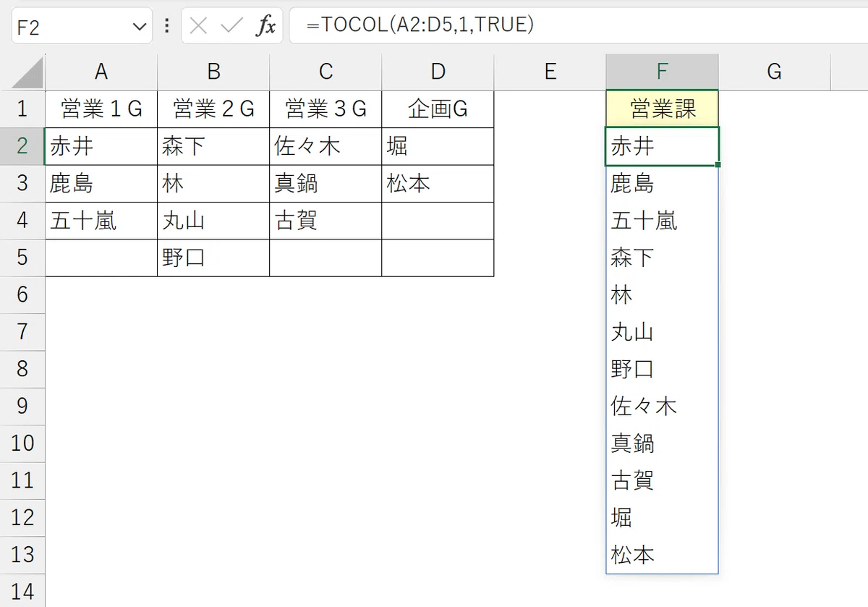The width and height of the screenshot is (868, 607).
Task: Select column C header
Action: click(x=325, y=72)
